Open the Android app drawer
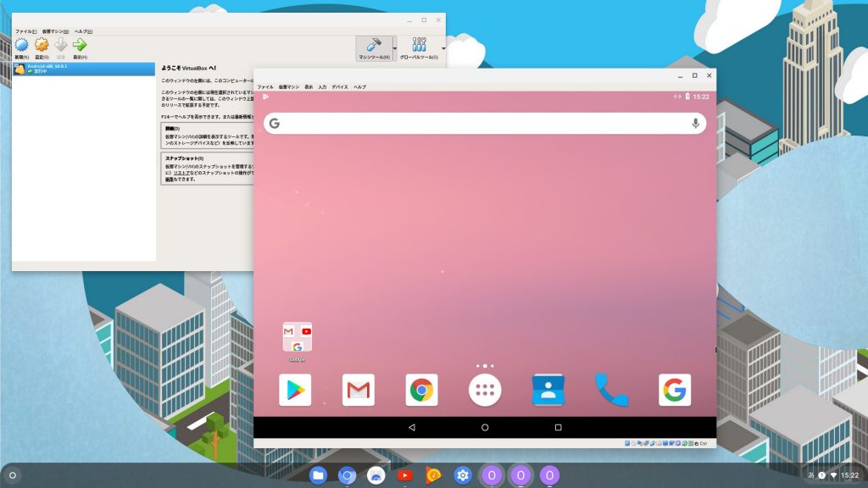Screen dimensions: 868x488 pos(485,390)
